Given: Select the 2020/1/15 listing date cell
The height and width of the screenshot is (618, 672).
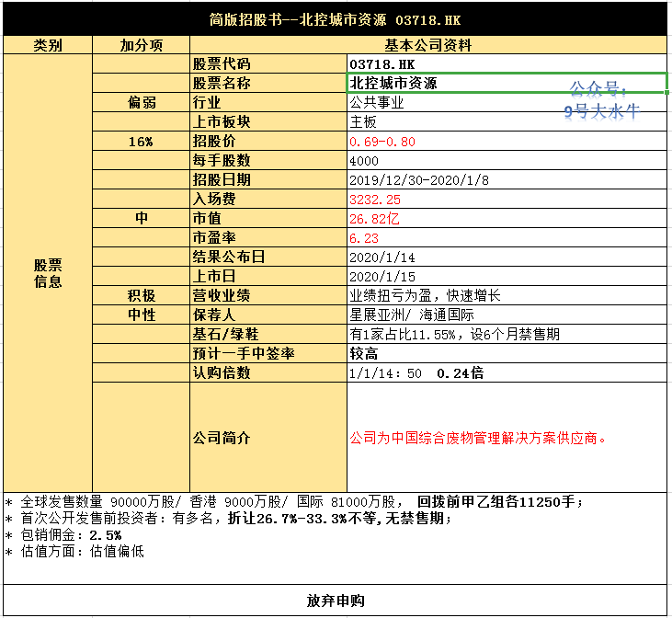Looking at the screenshot, I should 507,276.
